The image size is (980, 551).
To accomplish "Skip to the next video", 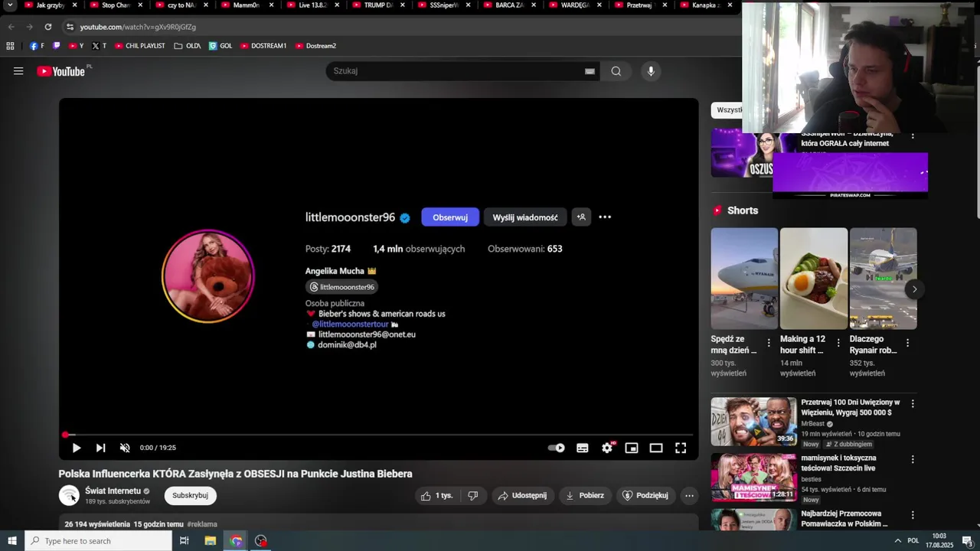I will [x=100, y=448].
